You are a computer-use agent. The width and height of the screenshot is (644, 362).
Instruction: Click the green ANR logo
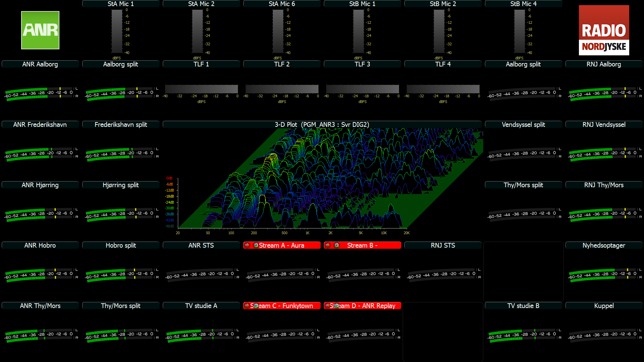pos(40,30)
